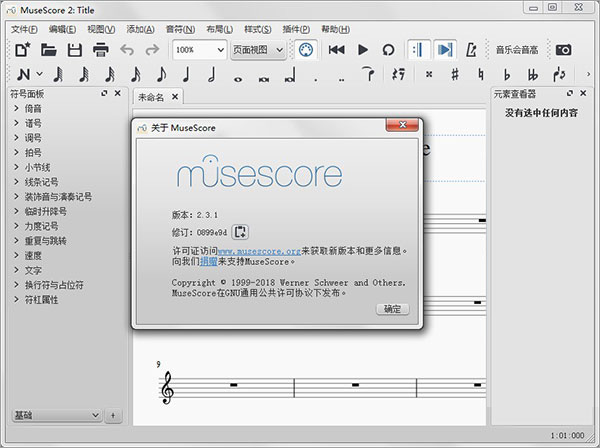Click the print icon in toolbar
This screenshot has height=448, width=600.
tap(100, 49)
